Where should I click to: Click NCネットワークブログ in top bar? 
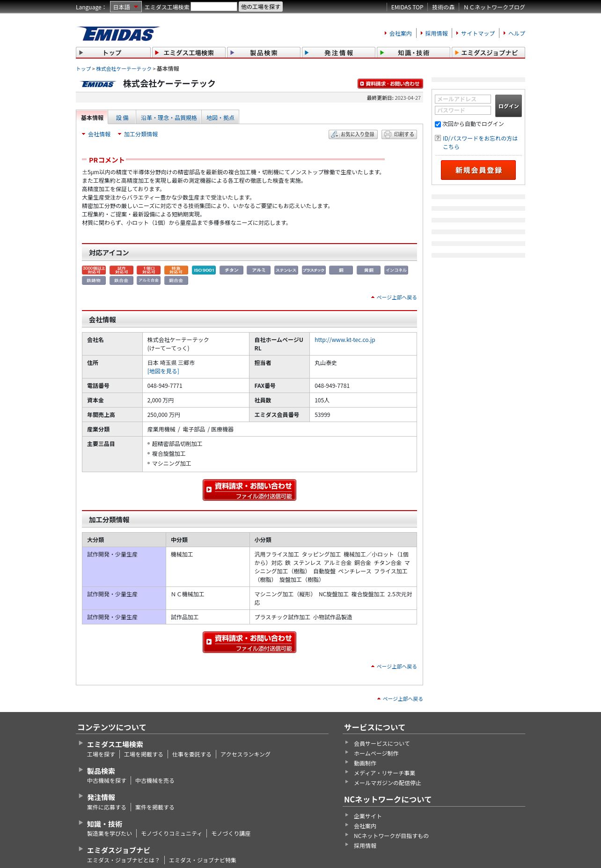coord(494,7)
